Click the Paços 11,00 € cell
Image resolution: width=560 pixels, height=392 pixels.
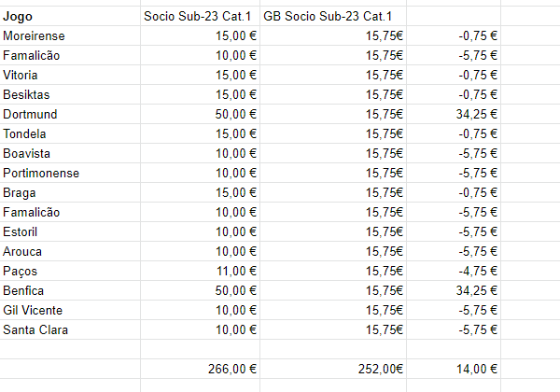coord(201,271)
